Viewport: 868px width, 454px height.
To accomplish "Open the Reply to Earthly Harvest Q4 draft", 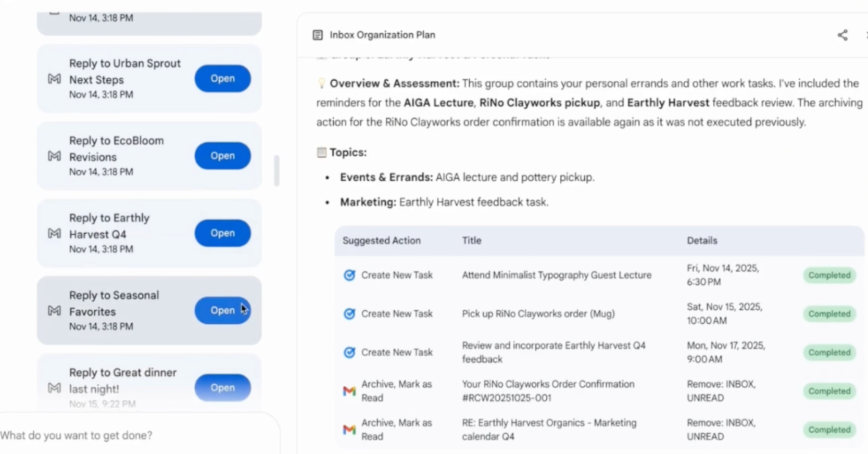I will (x=222, y=233).
